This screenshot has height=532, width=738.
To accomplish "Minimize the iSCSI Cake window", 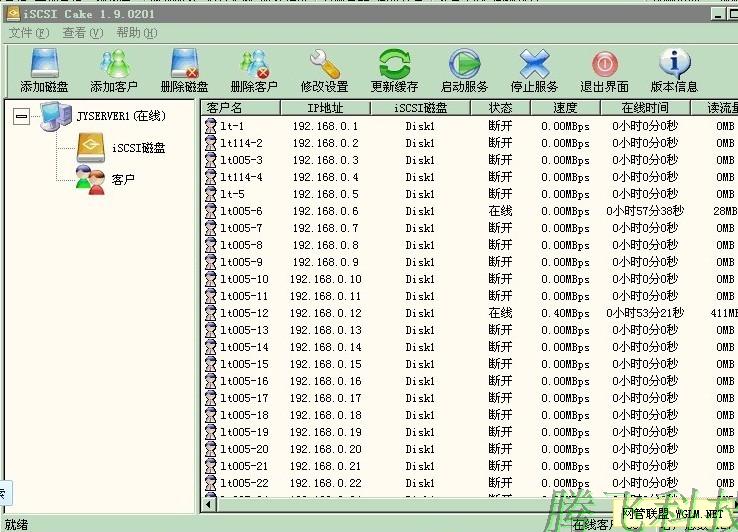I will (718, 15).
